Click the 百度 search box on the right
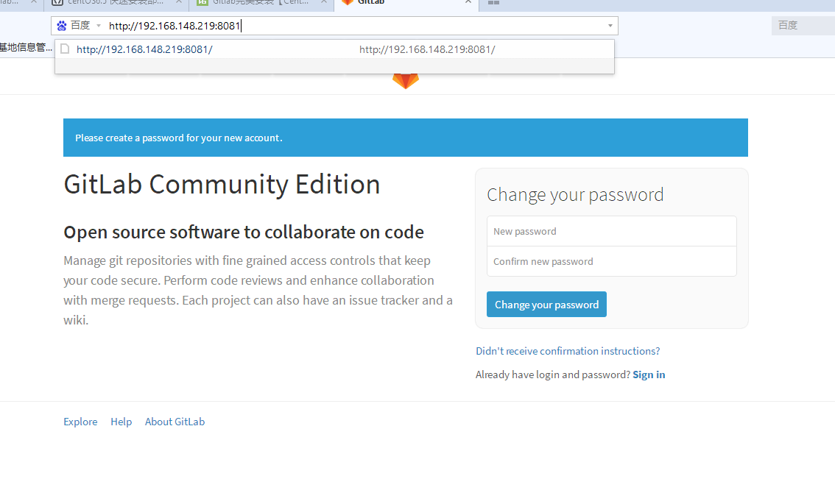 coord(803,26)
